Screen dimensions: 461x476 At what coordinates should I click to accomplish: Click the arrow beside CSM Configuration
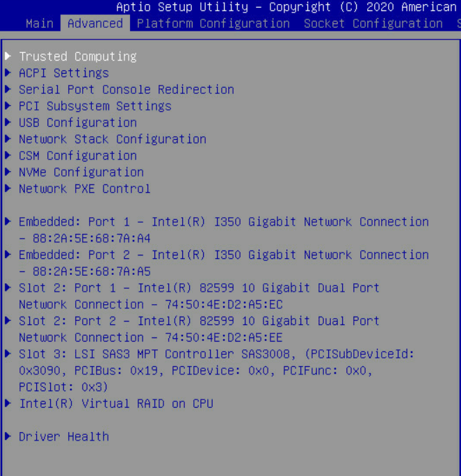click(x=8, y=156)
